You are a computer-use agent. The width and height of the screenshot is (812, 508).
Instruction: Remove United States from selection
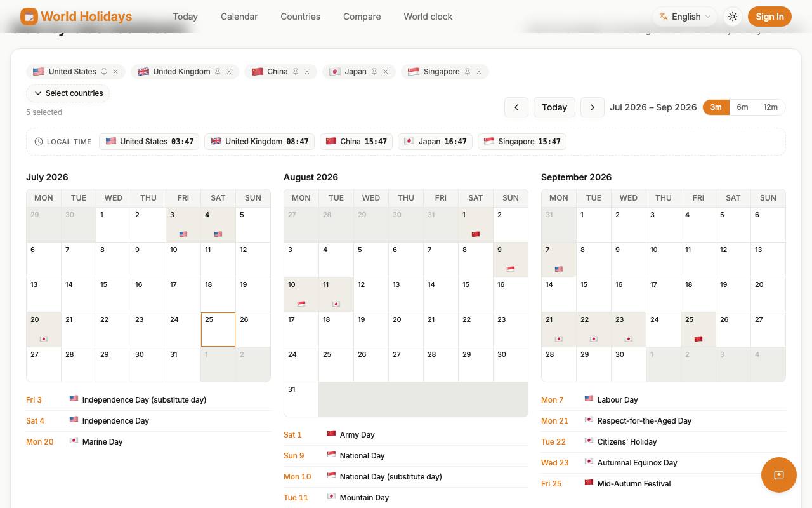pyautogui.click(x=115, y=72)
